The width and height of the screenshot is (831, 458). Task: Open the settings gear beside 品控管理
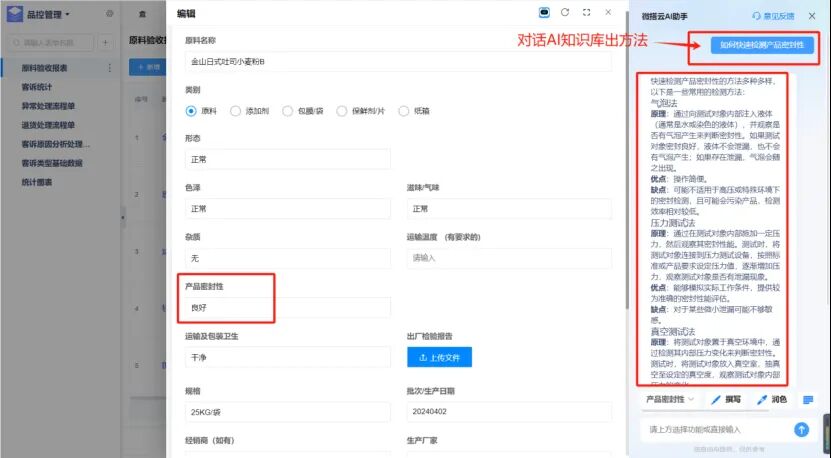point(109,14)
